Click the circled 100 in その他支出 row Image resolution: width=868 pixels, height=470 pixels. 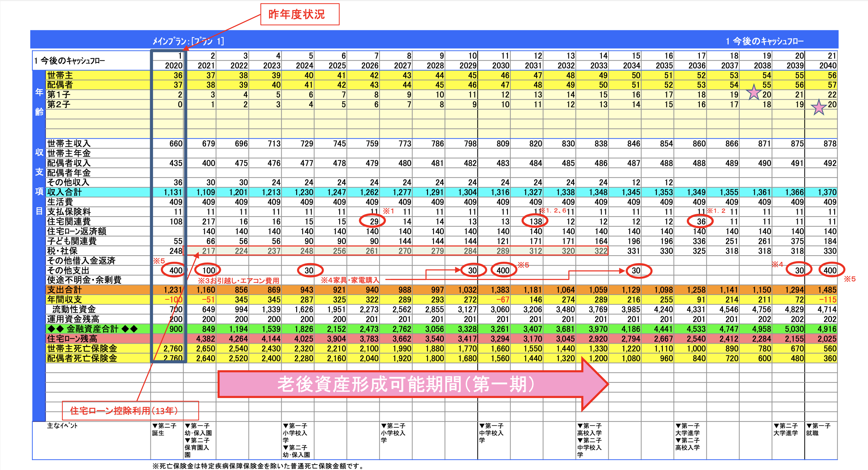(208, 270)
